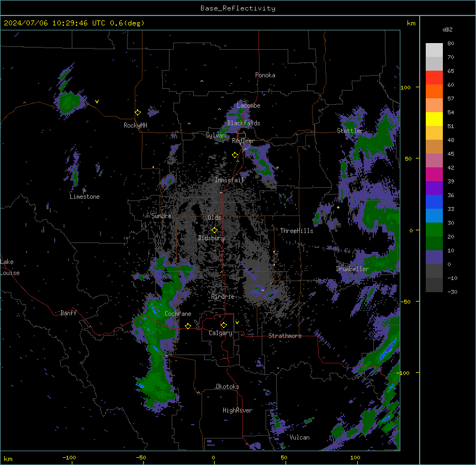Image resolution: width=476 pixels, height=465 pixels.
Task: Click the km unit label at bottom left
Action: pos(8,459)
